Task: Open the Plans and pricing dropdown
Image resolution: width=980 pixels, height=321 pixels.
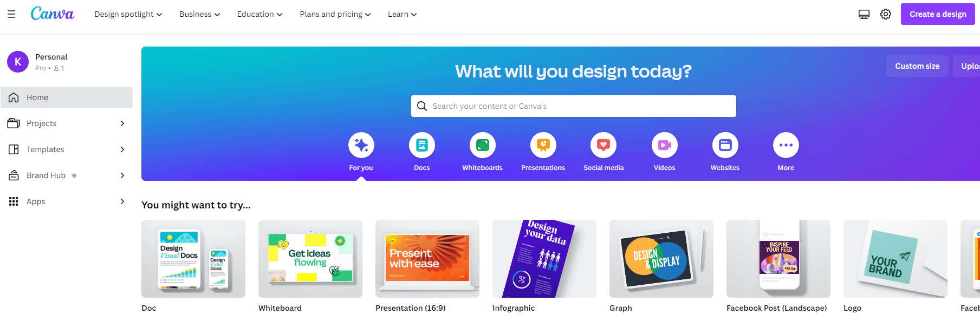Action: (335, 14)
